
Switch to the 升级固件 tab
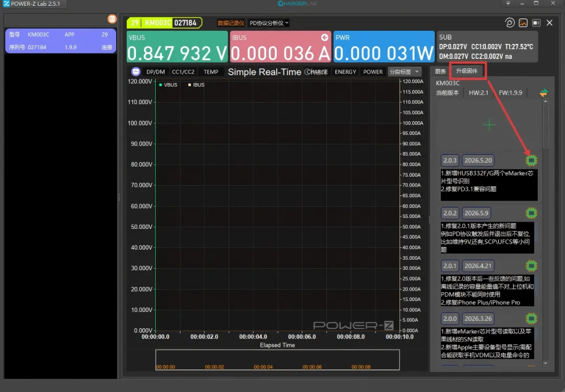click(467, 71)
